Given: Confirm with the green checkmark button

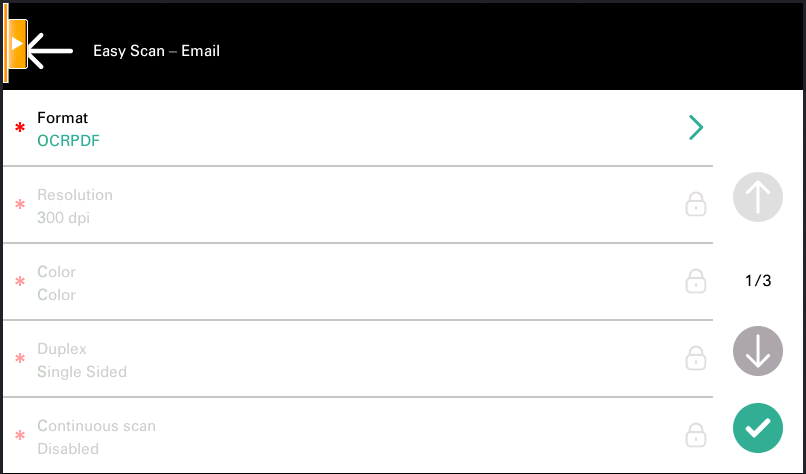Looking at the screenshot, I should (757, 428).
